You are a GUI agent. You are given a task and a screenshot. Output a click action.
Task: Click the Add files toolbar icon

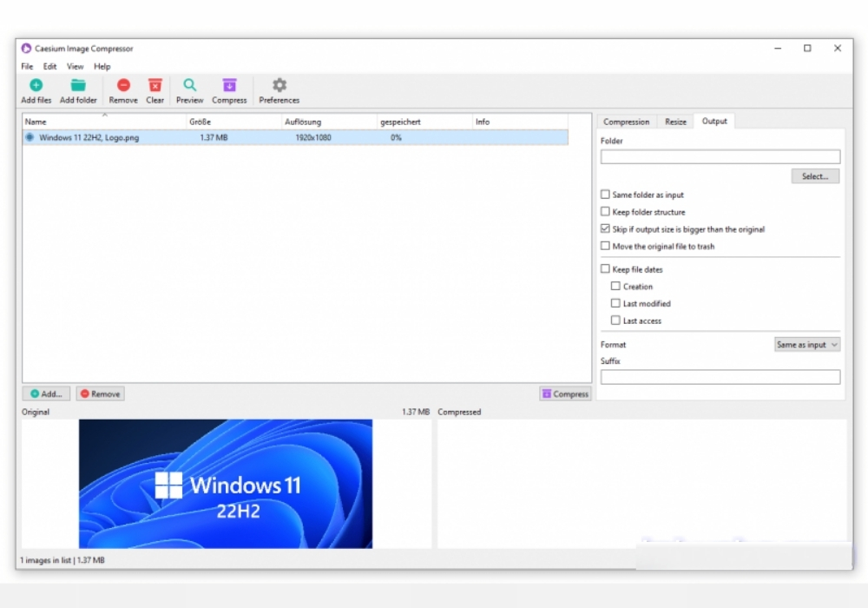click(x=36, y=85)
